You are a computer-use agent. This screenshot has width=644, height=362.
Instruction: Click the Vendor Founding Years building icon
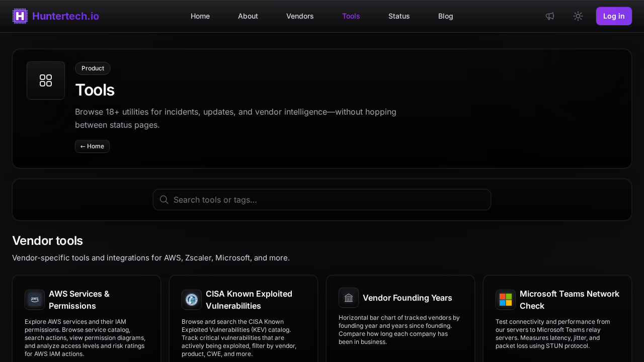(x=349, y=298)
